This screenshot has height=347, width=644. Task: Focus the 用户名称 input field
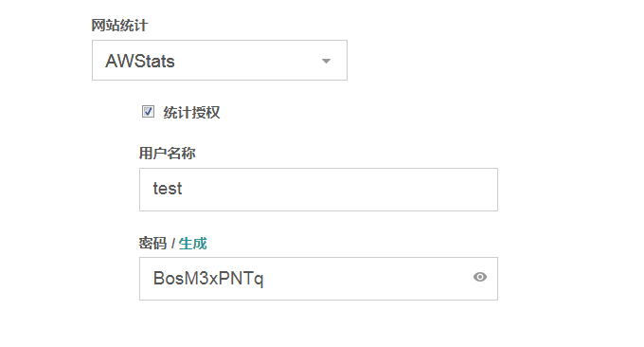click(x=318, y=190)
